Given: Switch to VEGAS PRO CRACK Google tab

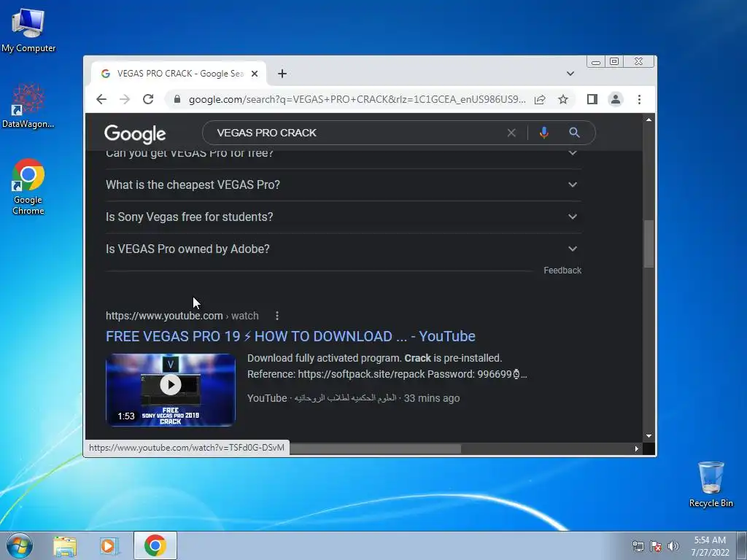Looking at the screenshot, I should coord(179,74).
